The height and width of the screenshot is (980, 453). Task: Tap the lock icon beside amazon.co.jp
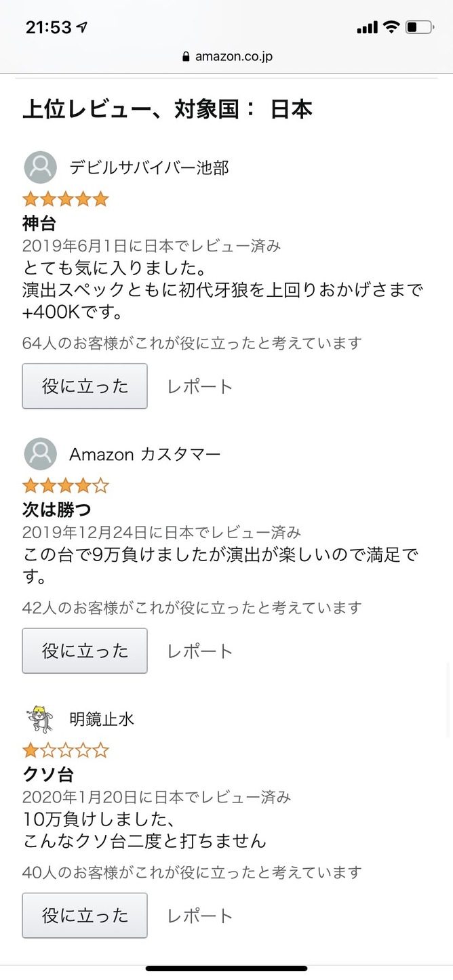point(186,57)
